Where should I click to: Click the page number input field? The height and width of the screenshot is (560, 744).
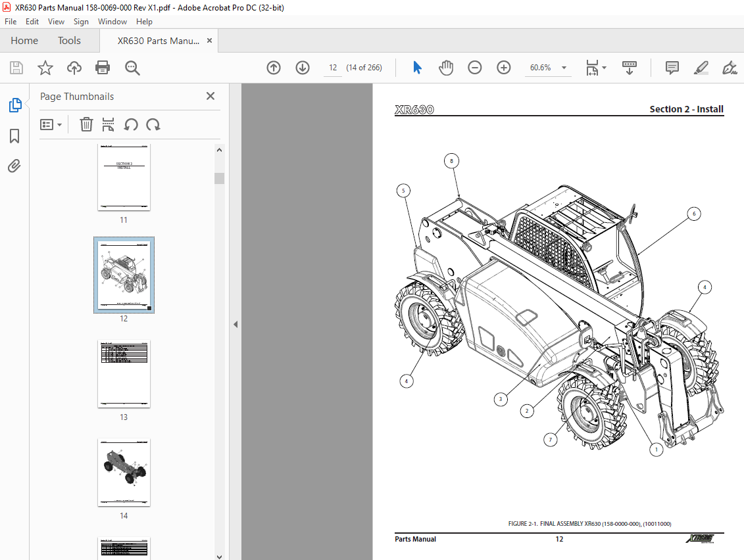[x=333, y=68]
